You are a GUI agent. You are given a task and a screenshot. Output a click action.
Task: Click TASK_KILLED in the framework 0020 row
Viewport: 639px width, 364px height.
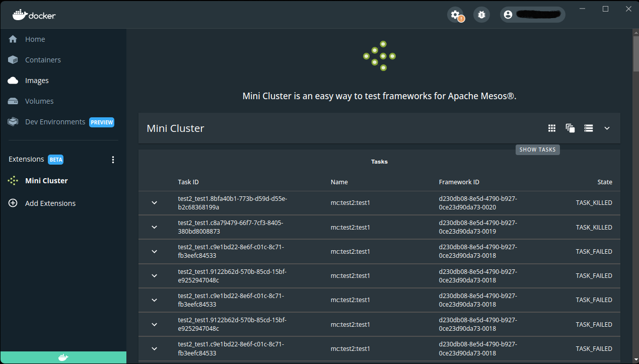coord(594,203)
